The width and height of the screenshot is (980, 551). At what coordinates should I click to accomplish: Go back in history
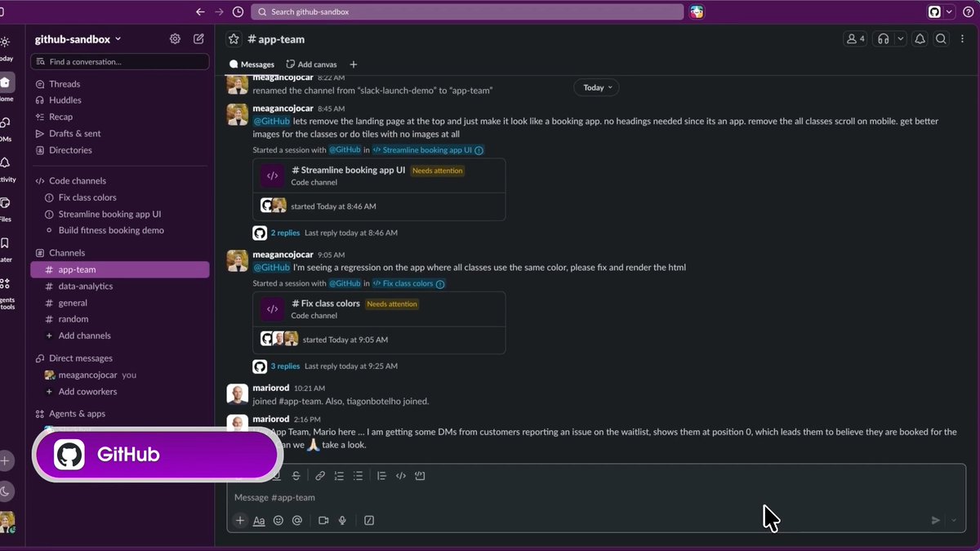(x=200, y=11)
